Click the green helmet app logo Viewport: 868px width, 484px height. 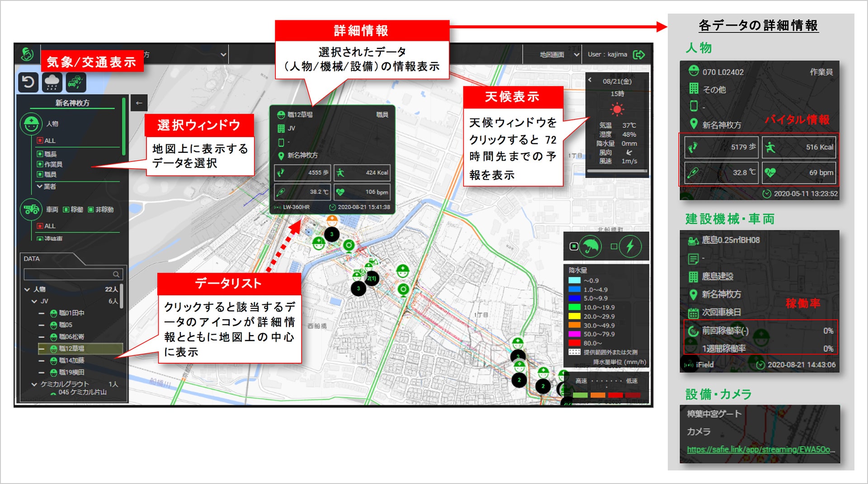click(x=27, y=54)
